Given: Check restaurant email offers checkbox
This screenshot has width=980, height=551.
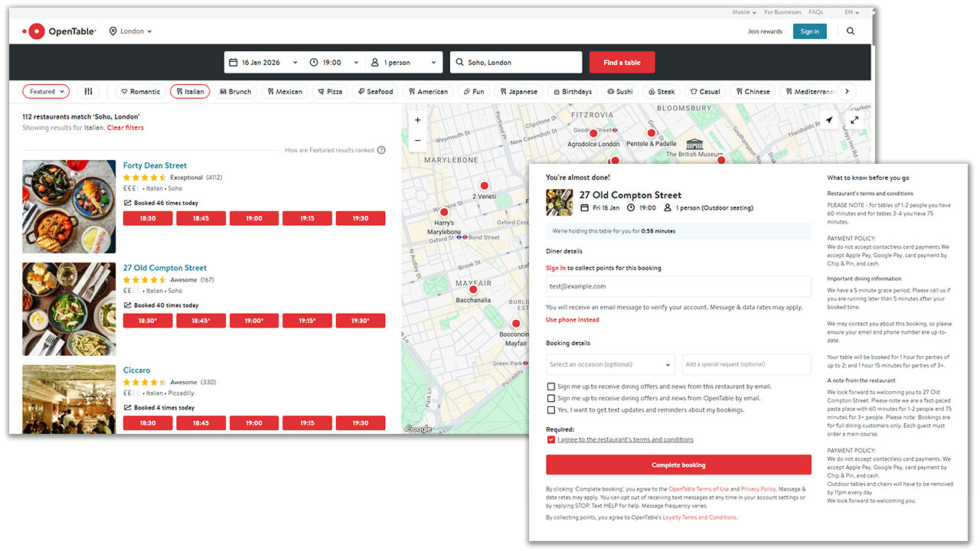Looking at the screenshot, I should (551, 387).
